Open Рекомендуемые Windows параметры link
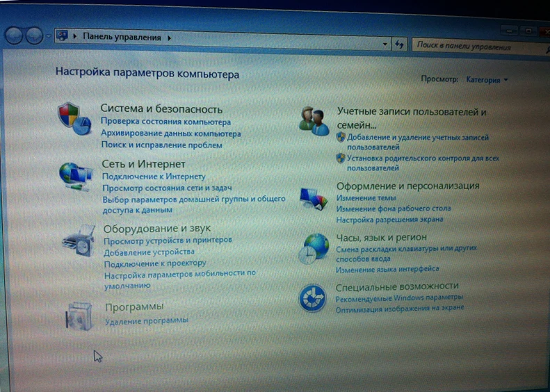550x392 pixels. pyautogui.click(x=399, y=298)
